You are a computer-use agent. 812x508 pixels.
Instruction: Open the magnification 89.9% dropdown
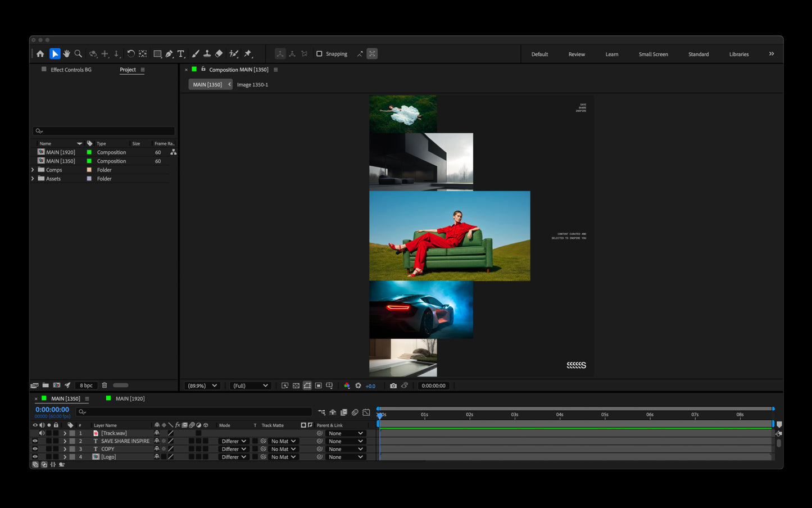point(202,385)
